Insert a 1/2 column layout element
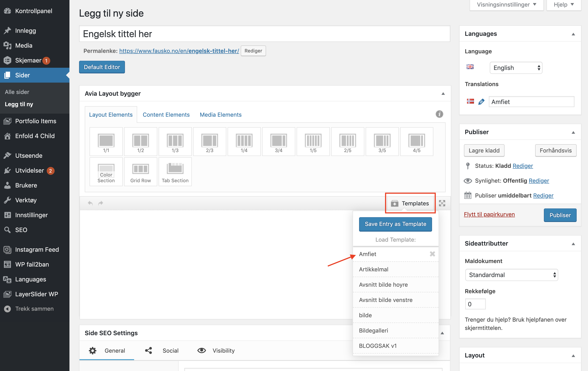Screen dimensions: 588x371 140,142
